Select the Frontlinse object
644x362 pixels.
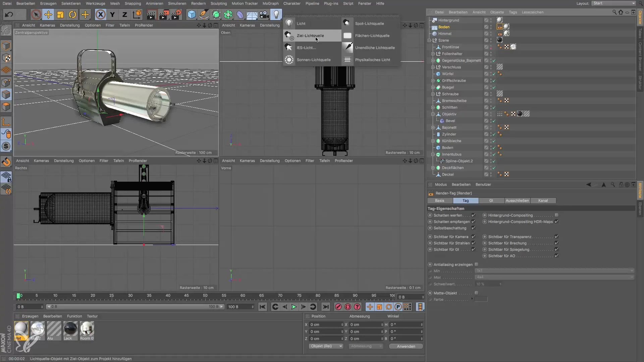(450, 47)
